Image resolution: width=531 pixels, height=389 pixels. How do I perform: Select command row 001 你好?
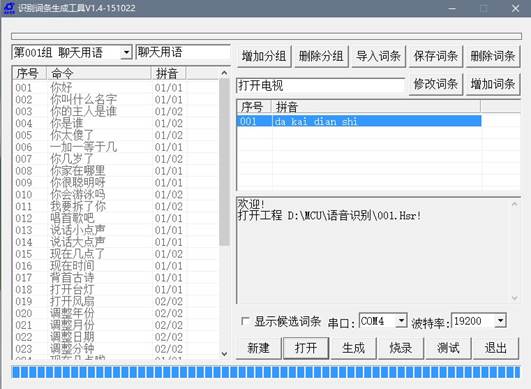click(x=115, y=88)
